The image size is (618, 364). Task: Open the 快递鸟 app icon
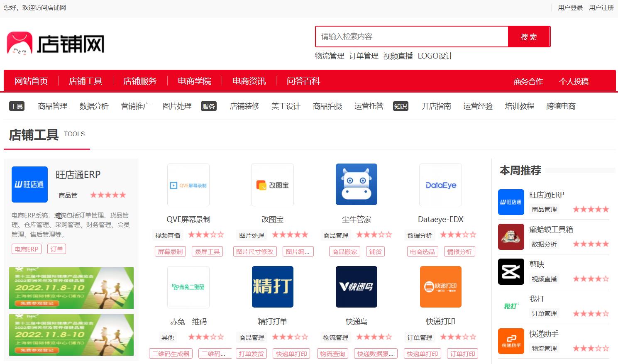coord(356,287)
